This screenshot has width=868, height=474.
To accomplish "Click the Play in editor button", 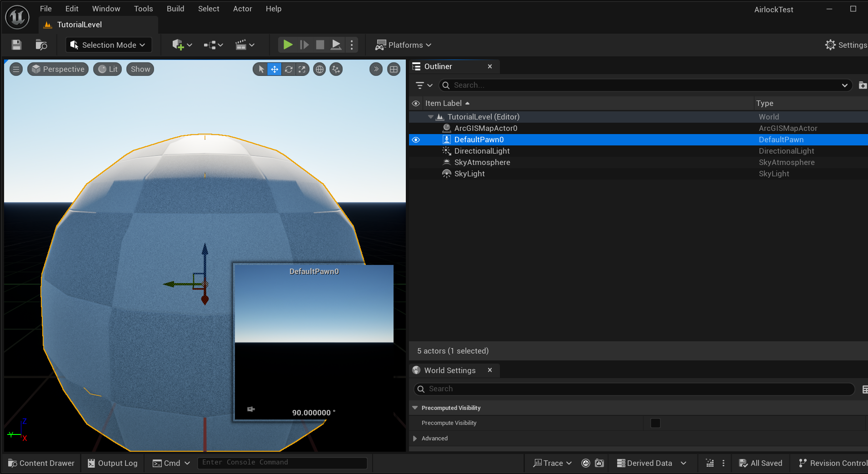I will pos(288,45).
